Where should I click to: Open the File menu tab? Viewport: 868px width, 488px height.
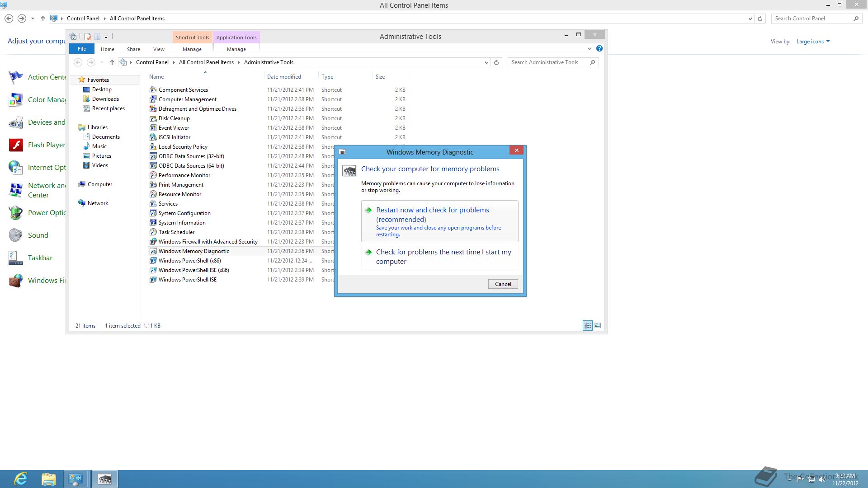click(82, 49)
